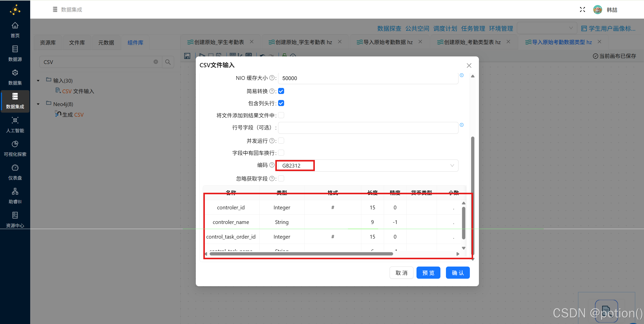644x324 pixels.
Task: Click the 预览 button
Action: pos(428,273)
